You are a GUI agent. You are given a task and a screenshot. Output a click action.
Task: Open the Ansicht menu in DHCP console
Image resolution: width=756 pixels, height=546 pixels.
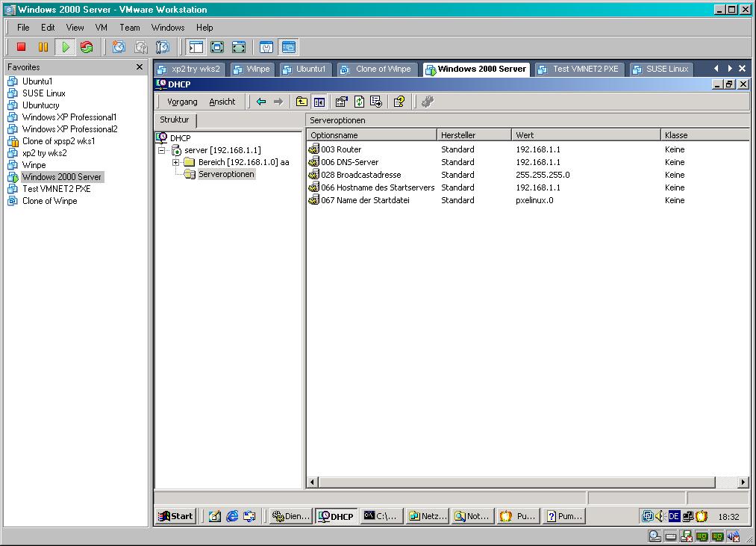click(222, 102)
